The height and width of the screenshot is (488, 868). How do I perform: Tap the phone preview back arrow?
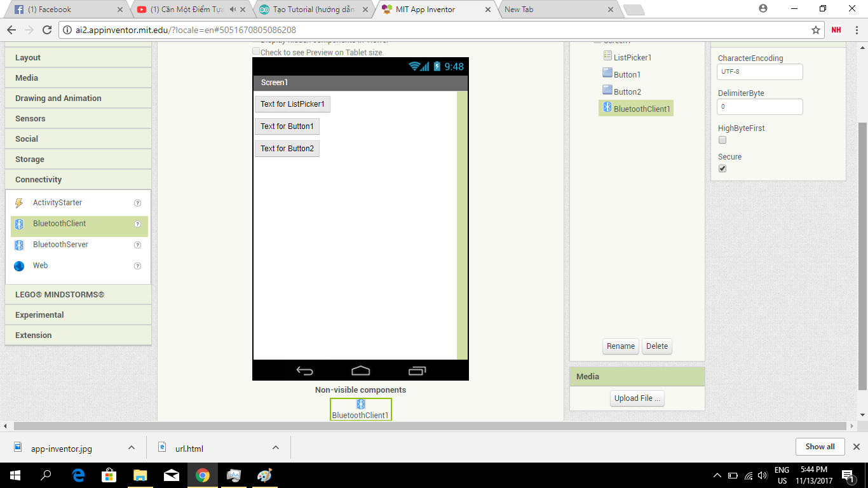tap(305, 371)
